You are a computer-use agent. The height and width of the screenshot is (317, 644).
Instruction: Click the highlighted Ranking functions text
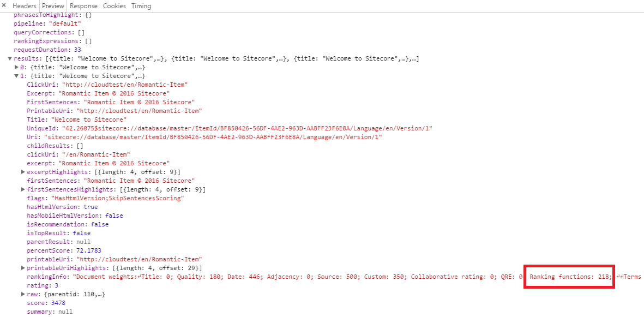coord(569,277)
